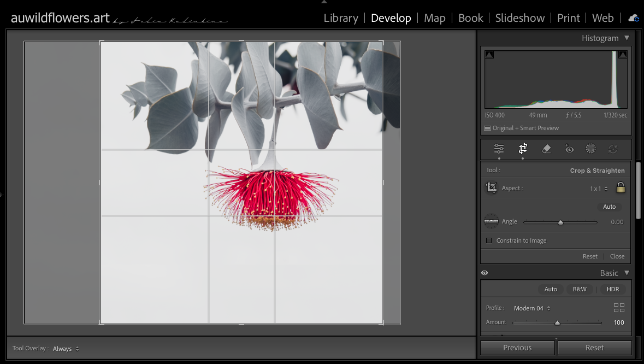Click the histogram graph area
Screen dimensions: 644x364
click(x=556, y=79)
